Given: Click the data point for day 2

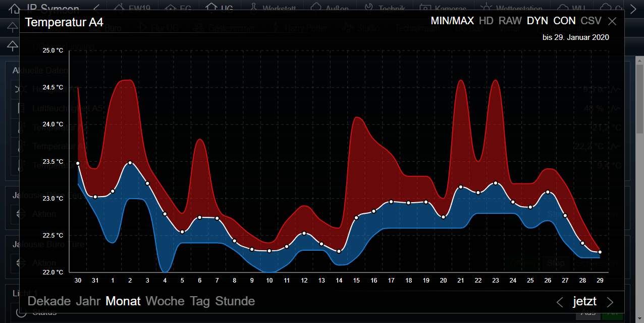Looking at the screenshot, I should [130, 163].
